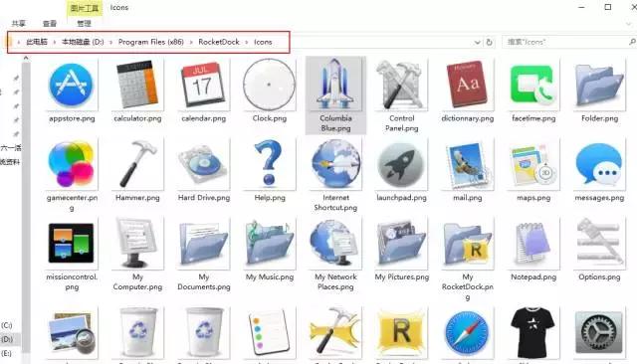The image size is (637, 364).
Task: Select the My Computer.png icon file
Action: 137,254
